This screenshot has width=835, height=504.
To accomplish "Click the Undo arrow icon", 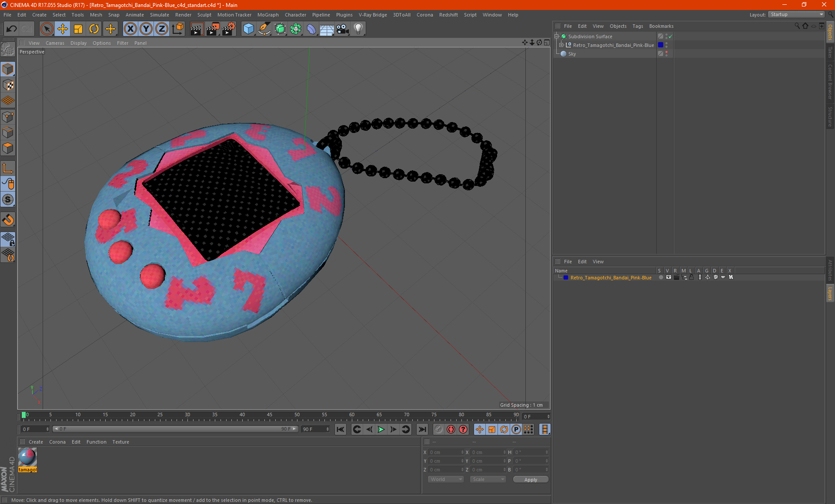I will (11, 29).
